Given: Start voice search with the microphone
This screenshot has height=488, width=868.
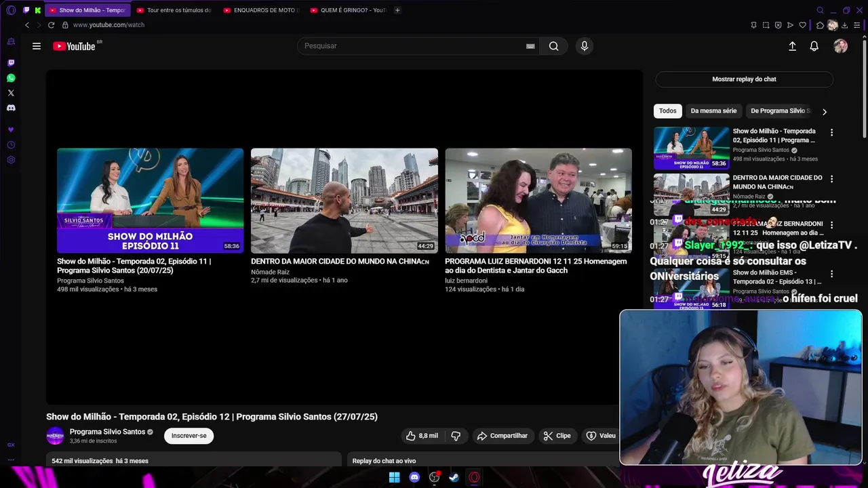Looking at the screenshot, I should (x=585, y=46).
